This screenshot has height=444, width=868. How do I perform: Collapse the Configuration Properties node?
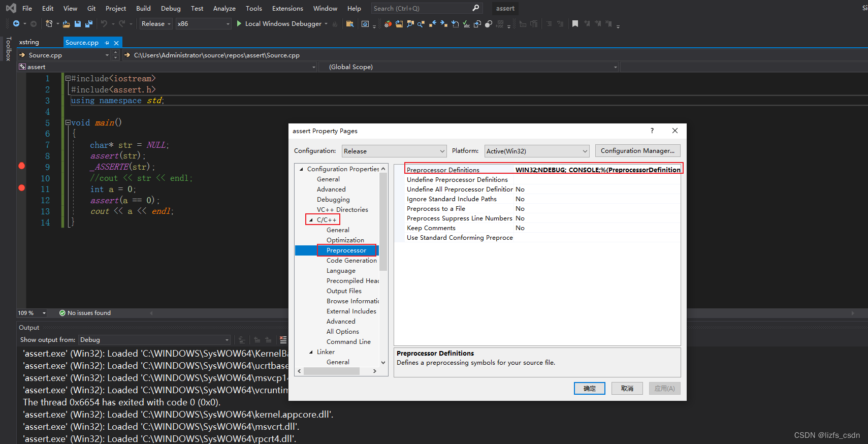(x=301, y=169)
